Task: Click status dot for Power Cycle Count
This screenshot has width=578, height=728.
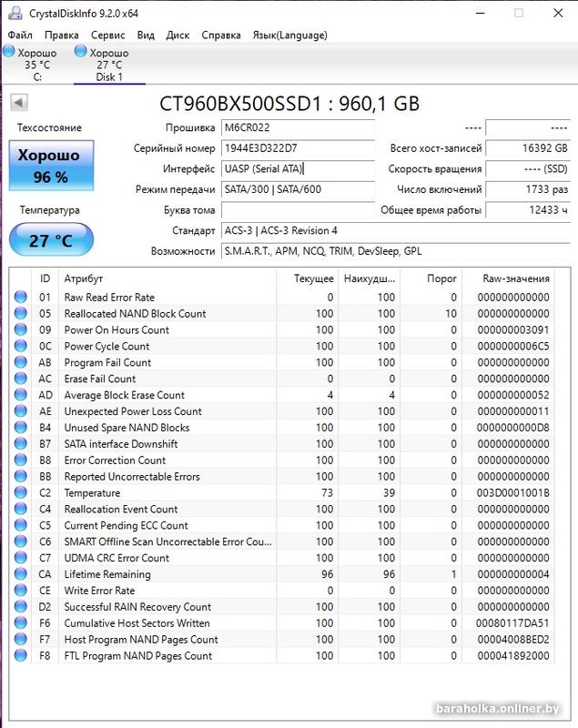Action: pyautogui.click(x=20, y=346)
